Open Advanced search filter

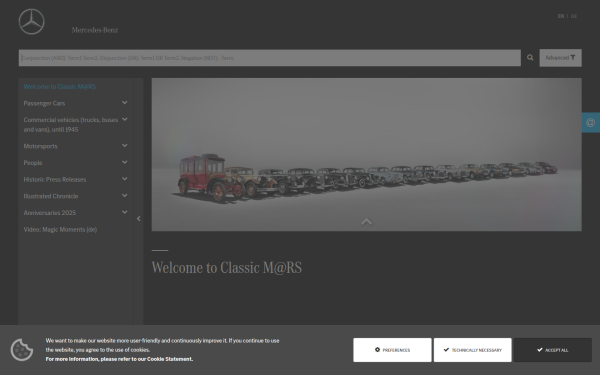(x=560, y=58)
